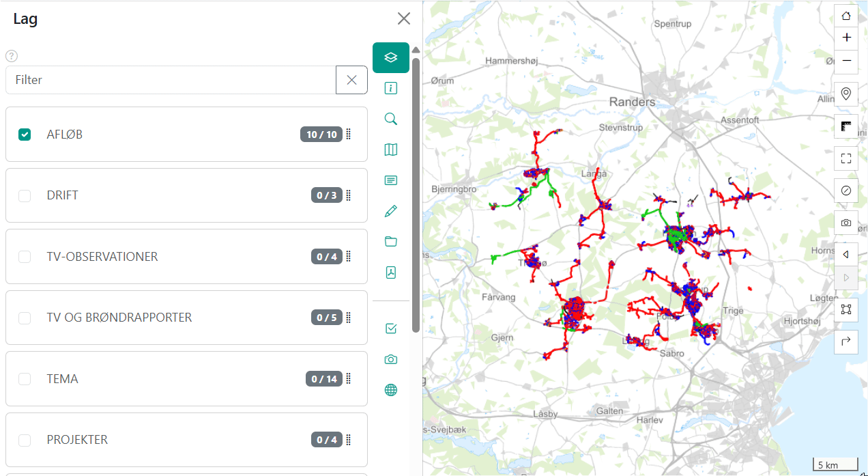Screen dimensions: 868x476
Task: Open the measure ruler tool
Action: coord(846,126)
